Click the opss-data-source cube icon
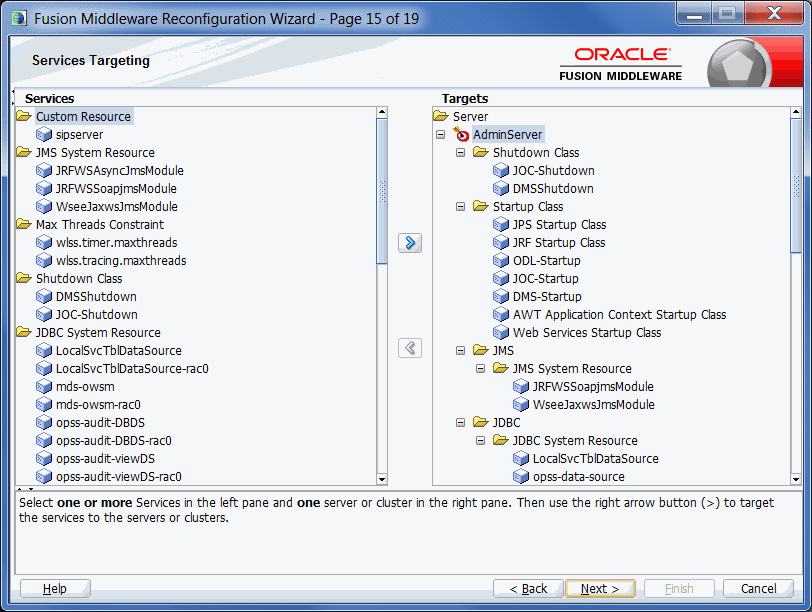 [x=520, y=477]
